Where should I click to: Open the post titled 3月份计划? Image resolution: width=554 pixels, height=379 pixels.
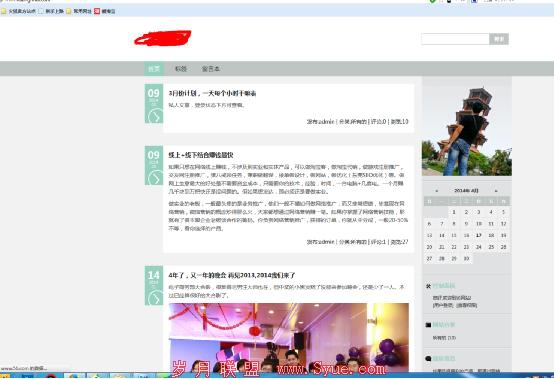(x=212, y=93)
